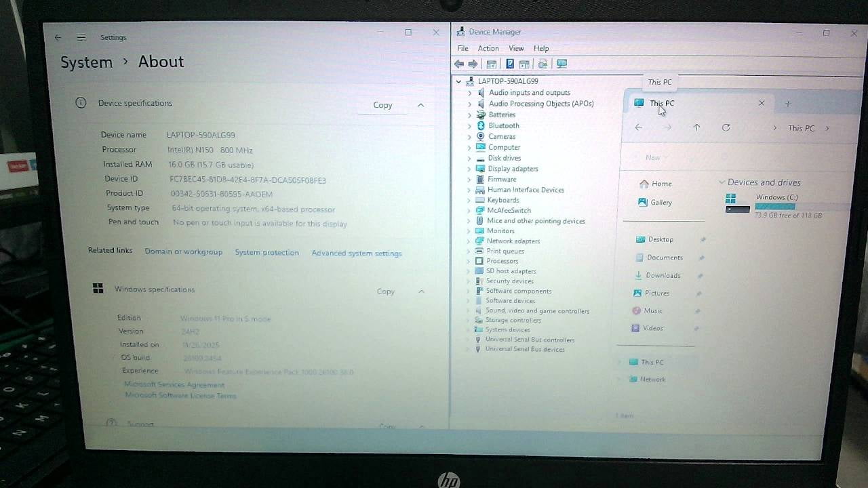Open Desktop folder in File Explorer sidebar
Screen dimensions: 868x488
coord(654,239)
